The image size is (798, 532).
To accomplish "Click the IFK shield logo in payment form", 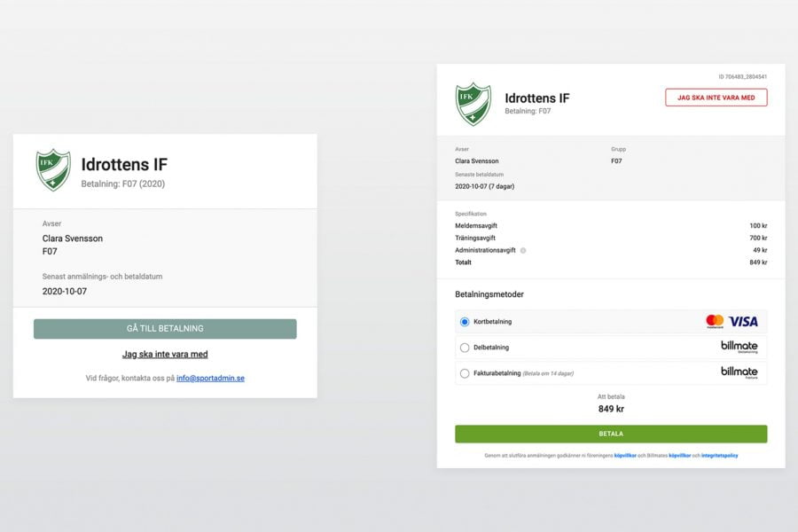I will [473, 104].
